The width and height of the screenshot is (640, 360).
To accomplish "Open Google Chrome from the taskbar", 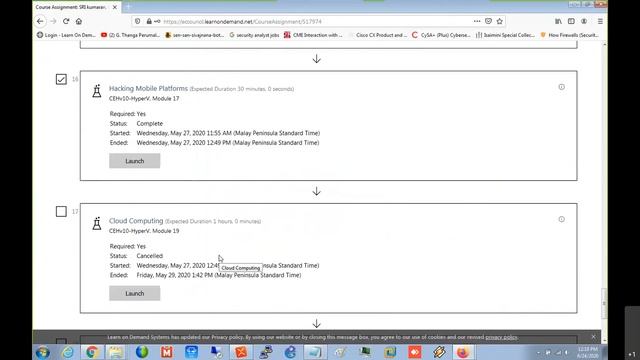I will coord(92,352).
